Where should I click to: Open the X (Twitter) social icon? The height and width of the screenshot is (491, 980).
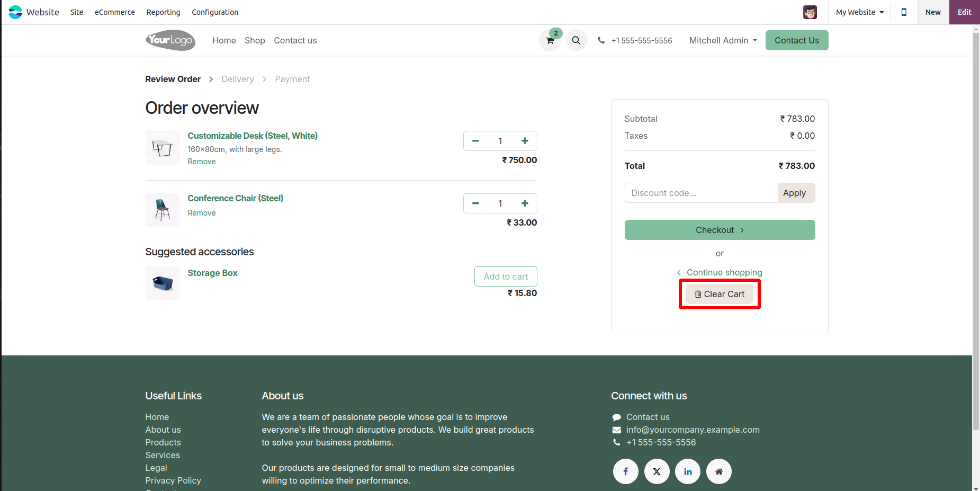(x=657, y=471)
